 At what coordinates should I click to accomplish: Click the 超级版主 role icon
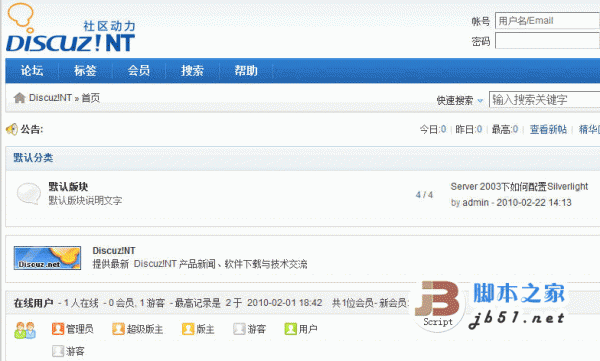tap(118, 329)
